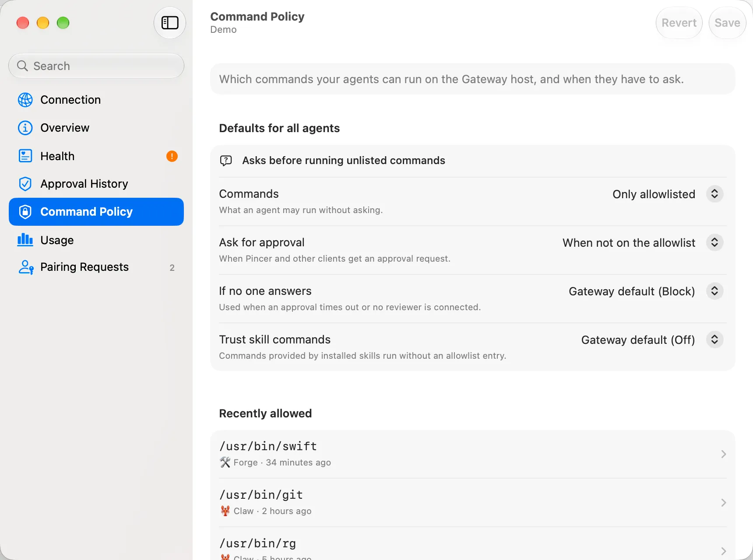Screen dimensions: 753x560
Task: Click the Pairing Requests count badge 2
Action: point(172,268)
